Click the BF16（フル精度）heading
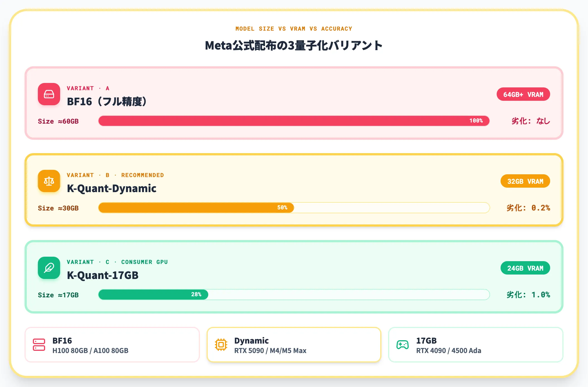The height and width of the screenshot is (387, 588). pos(107,102)
